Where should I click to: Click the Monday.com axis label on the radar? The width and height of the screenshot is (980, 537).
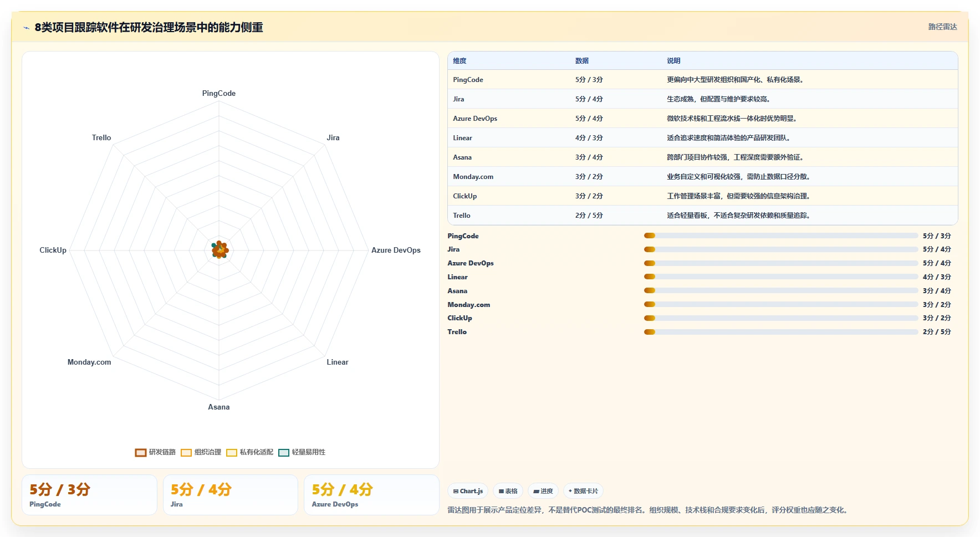(89, 362)
